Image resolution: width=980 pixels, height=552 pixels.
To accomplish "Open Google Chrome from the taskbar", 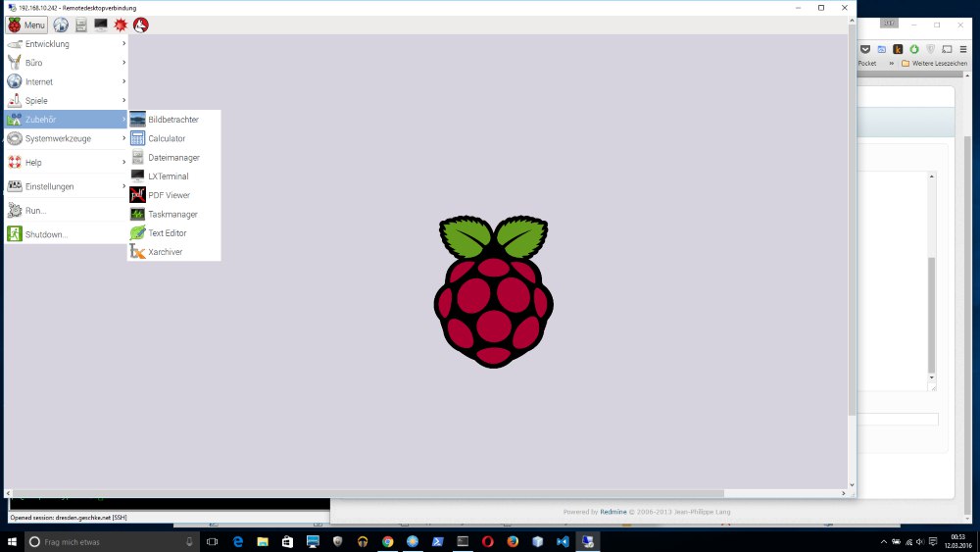I will (387, 541).
